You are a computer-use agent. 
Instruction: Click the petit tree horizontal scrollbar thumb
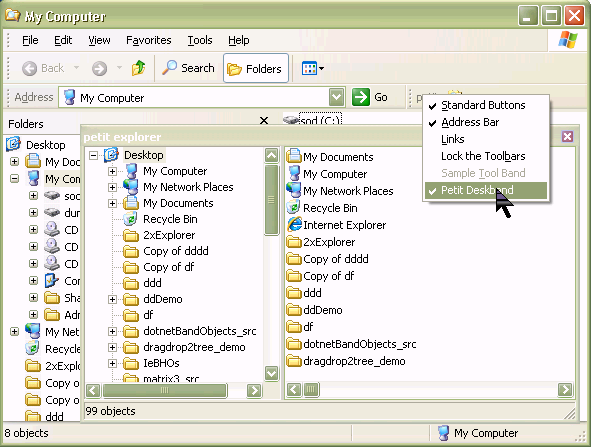pos(165,390)
